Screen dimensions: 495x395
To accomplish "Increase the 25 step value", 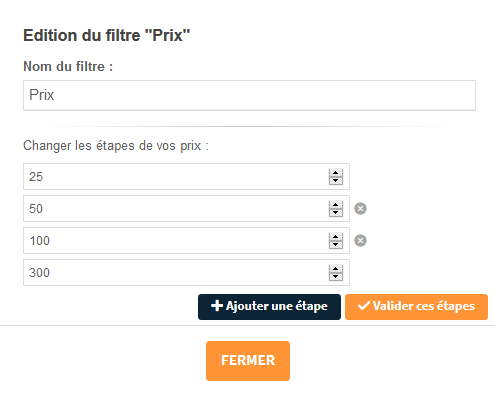I will pyautogui.click(x=336, y=173).
